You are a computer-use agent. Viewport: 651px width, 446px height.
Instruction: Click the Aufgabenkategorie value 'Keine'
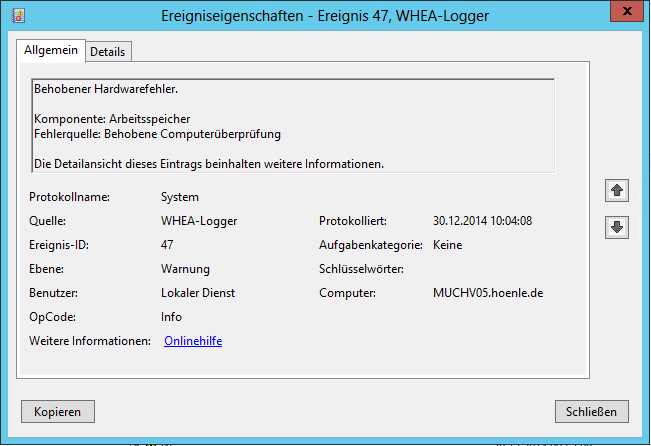pyautogui.click(x=448, y=245)
